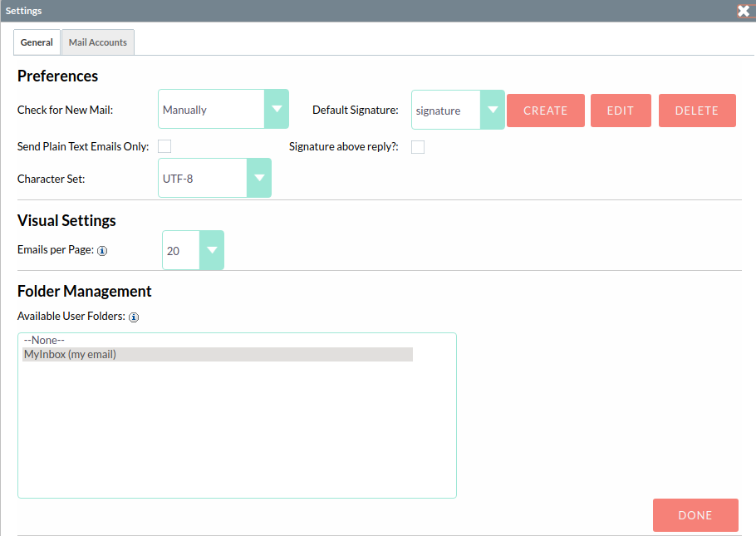Click the arrow beside signature selector
Viewport: 756px width, 536px height.
(x=493, y=111)
